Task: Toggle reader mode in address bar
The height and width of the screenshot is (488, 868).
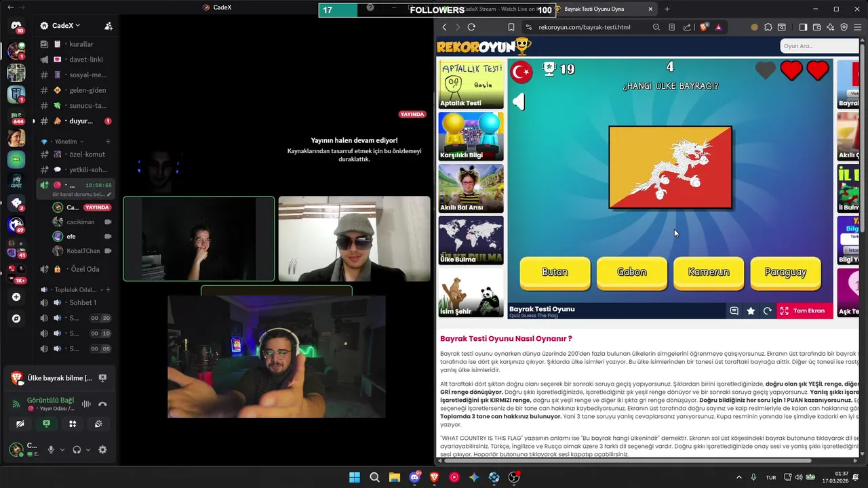Action: (x=671, y=27)
